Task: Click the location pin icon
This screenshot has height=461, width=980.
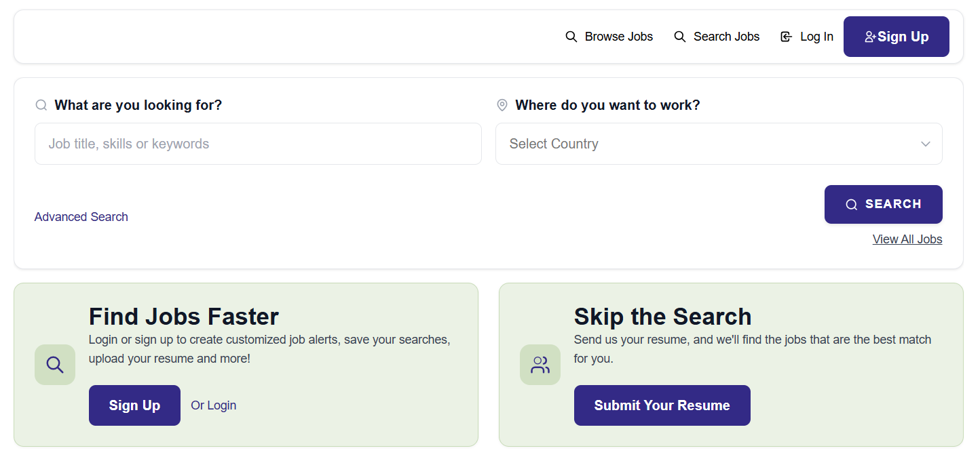Action: tap(502, 105)
